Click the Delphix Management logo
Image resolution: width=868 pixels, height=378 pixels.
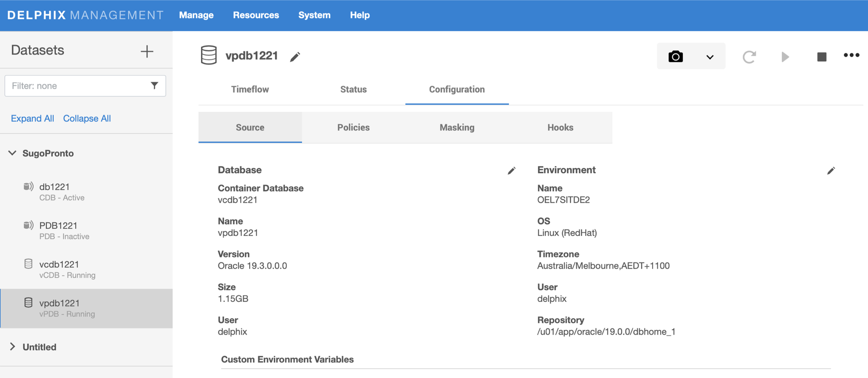(85, 15)
